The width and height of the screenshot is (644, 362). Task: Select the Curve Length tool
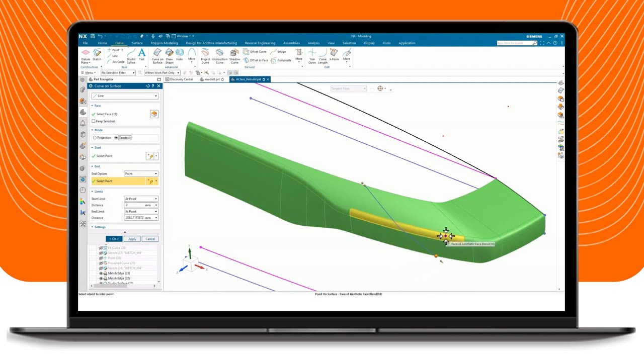click(323, 56)
